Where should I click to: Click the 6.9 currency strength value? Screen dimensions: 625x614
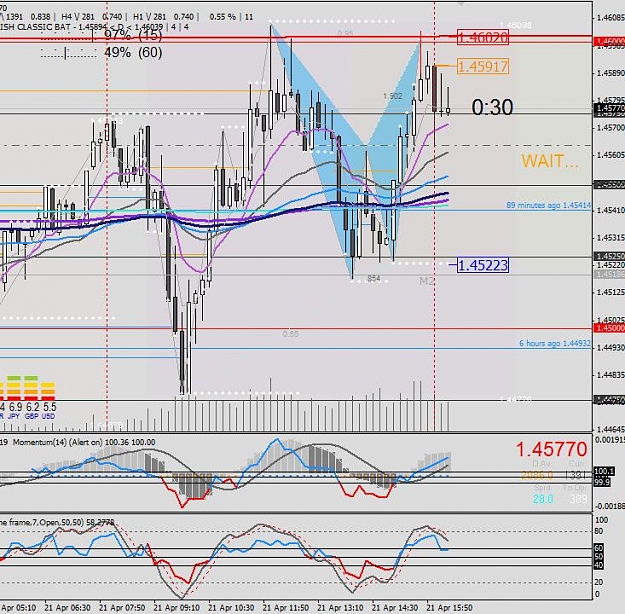click(16, 407)
